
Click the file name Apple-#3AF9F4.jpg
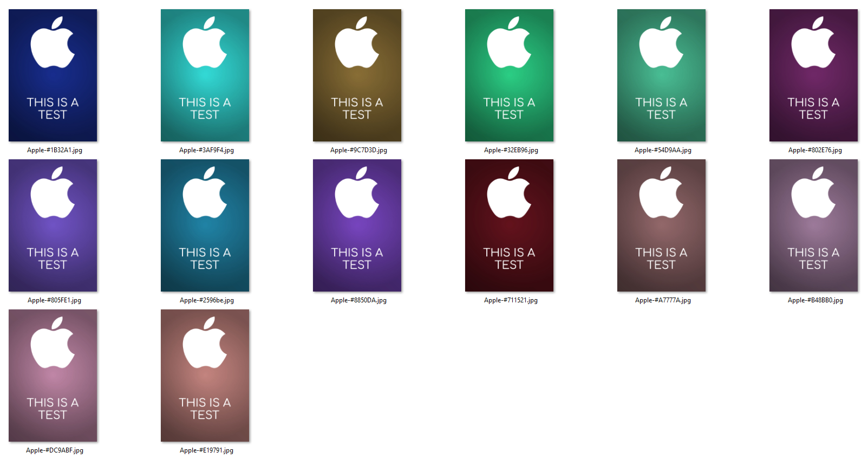206,150
